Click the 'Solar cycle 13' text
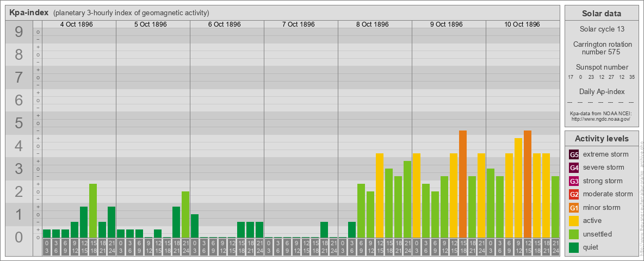 tap(602, 29)
